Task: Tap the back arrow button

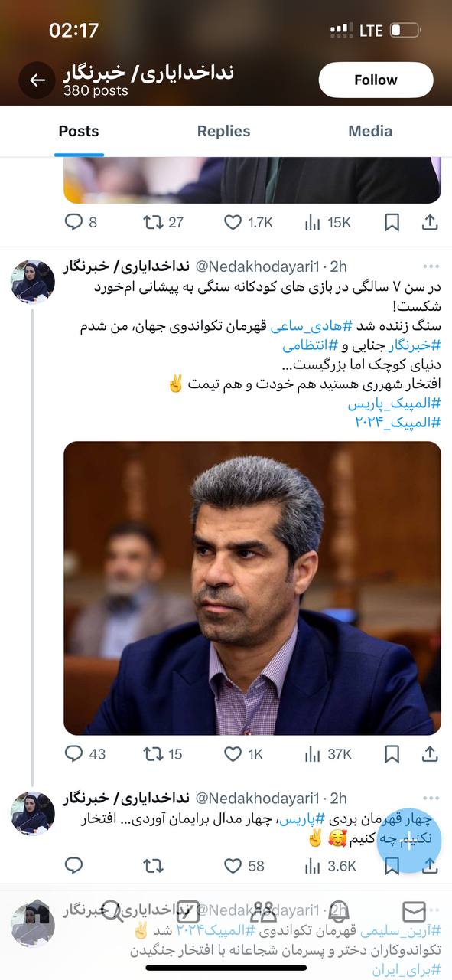Action: (37, 80)
